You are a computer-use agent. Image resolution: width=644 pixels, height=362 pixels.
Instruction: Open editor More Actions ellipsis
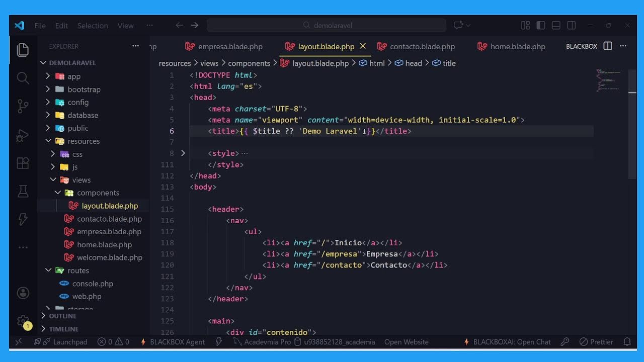[x=623, y=46]
